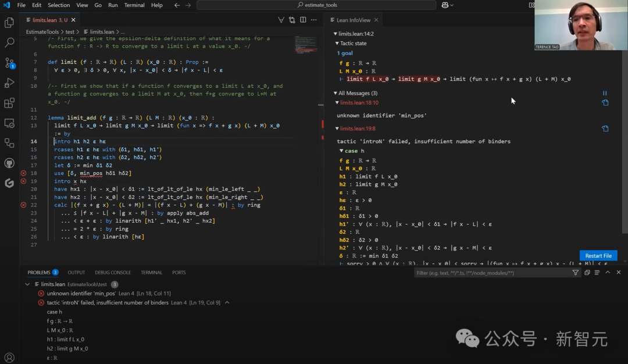
Task: Pause updating in the InfoView All Messages
Action: point(605,93)
